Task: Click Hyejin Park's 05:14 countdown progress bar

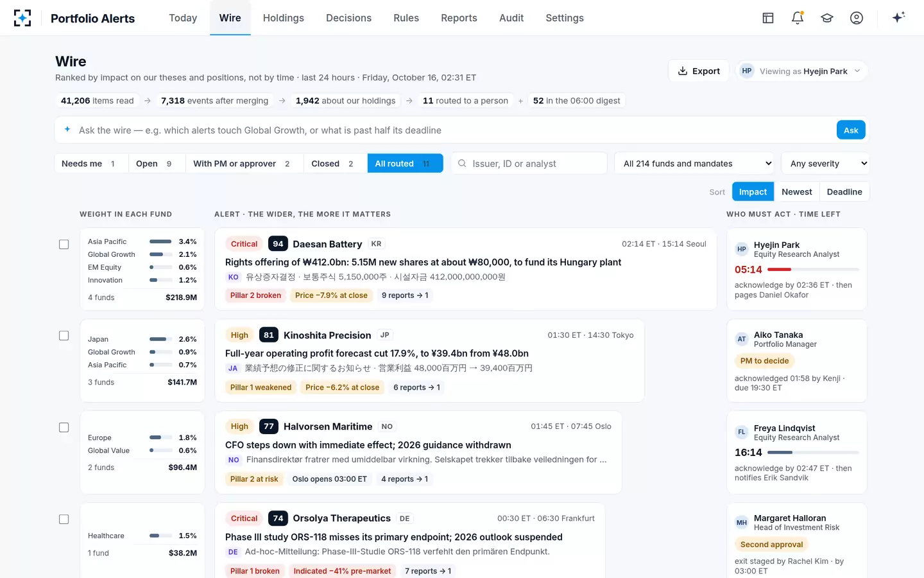Action: tap(813, 270)
